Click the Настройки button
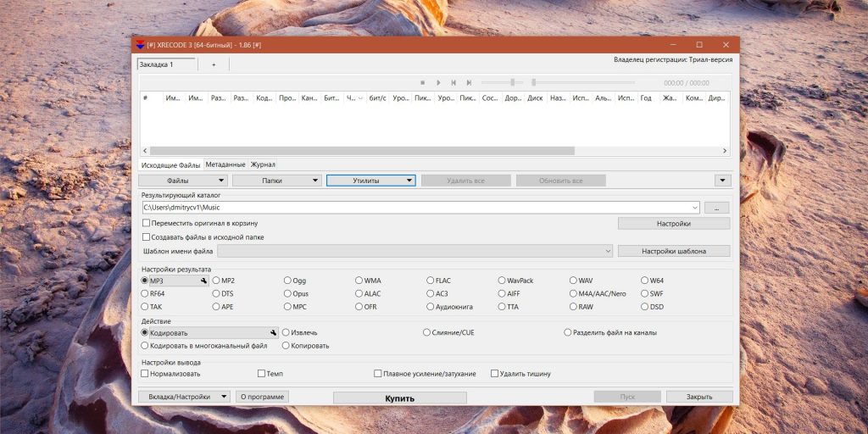 pos(674,224)
